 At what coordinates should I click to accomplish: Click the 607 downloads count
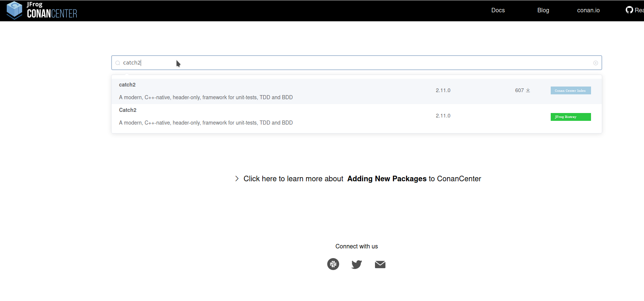pos(519,90)
